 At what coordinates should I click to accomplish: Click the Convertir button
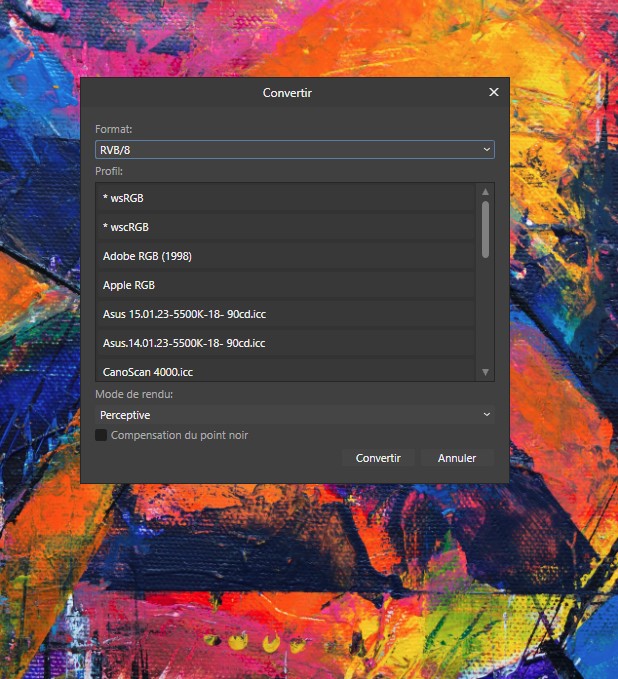378,458
